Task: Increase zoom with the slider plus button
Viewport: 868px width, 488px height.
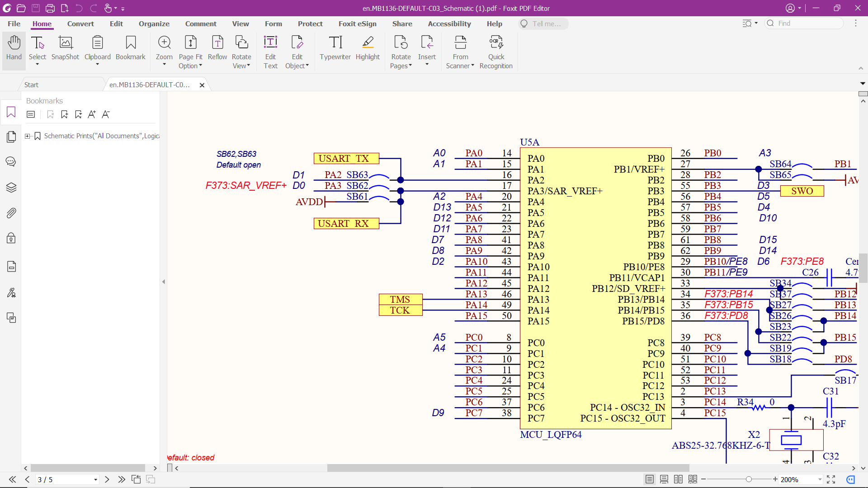Action: [x=774, y=479]
